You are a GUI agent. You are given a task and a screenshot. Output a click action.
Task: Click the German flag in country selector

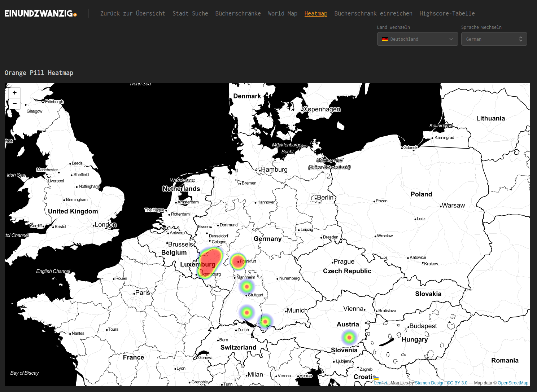[x=385, y=39]
